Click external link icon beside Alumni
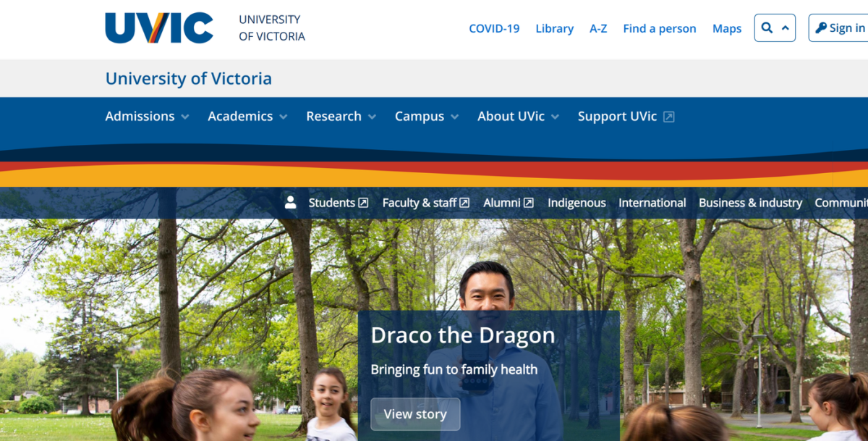 coord(528,203)
